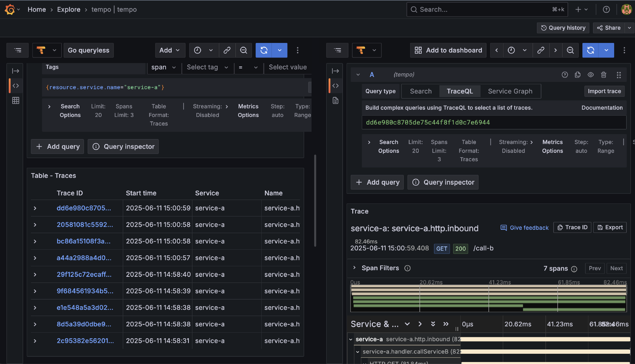Click the TraceQL query input field
635x364 pixels.
tap(493, 122)
